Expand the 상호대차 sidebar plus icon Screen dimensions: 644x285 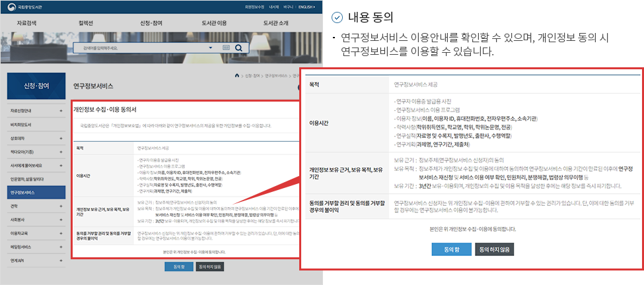(x=61, y=137)
